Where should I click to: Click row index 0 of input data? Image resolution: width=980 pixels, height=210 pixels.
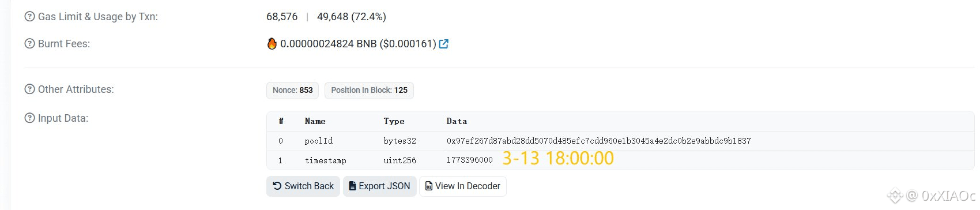tap(281, 141)
